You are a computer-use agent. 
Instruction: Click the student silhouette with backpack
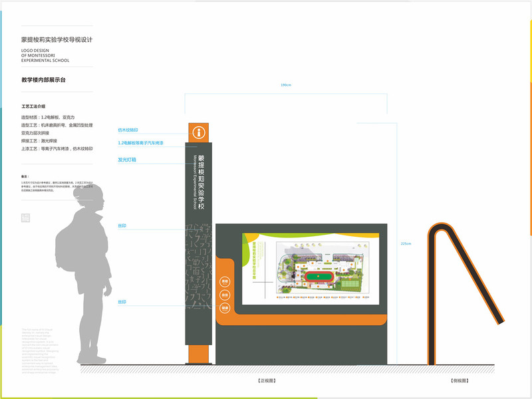pyautogui.click(x=84, y=273)
